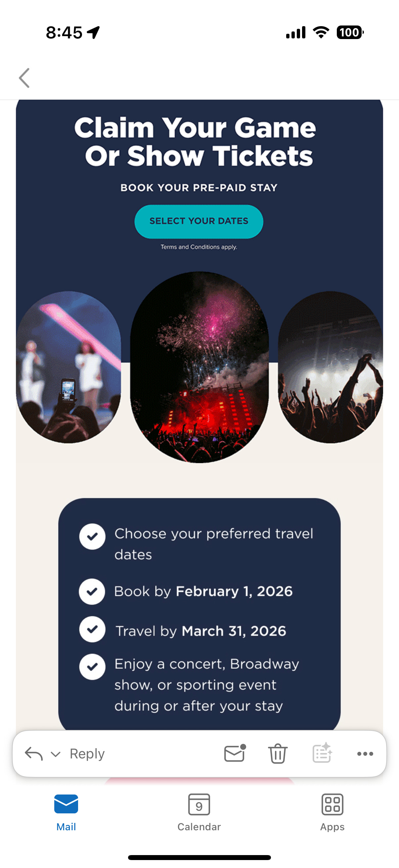Tap the center fireworks concert image
This screenshot has width=399, height=868.
(199, 367)
